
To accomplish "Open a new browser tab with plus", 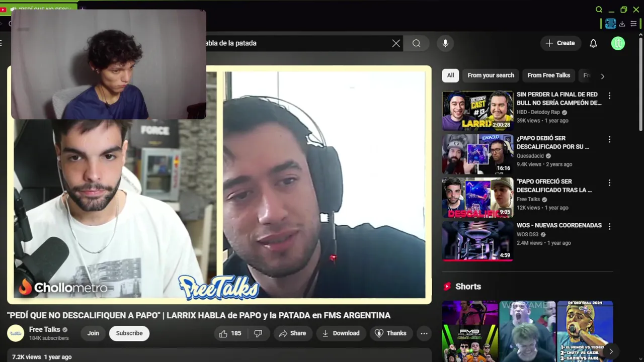I will [x=83, y=9].
